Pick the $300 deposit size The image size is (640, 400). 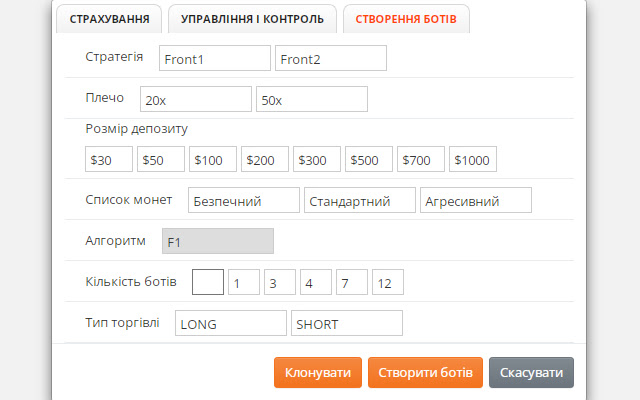(x=317, y=159)
